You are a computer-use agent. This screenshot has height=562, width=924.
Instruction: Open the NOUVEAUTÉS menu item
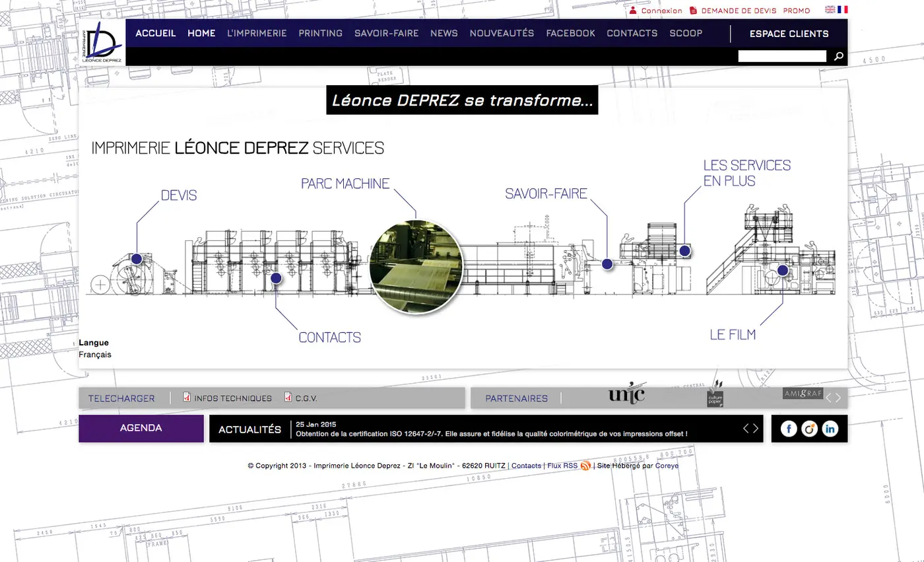pyautogui.click(x=502, y=33)
